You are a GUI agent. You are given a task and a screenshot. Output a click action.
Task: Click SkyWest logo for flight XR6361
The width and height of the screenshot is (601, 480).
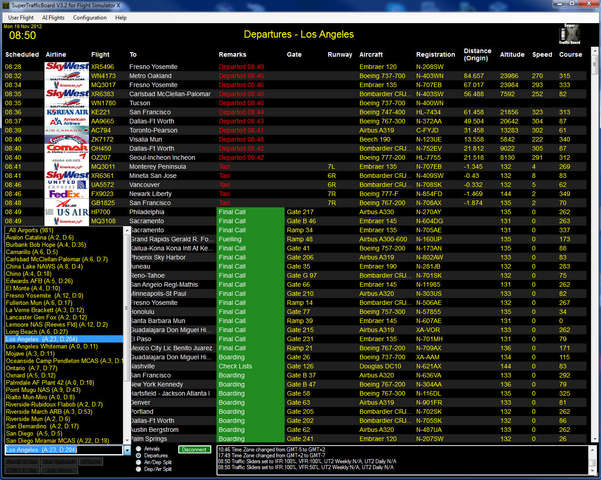tap(67, 175)
